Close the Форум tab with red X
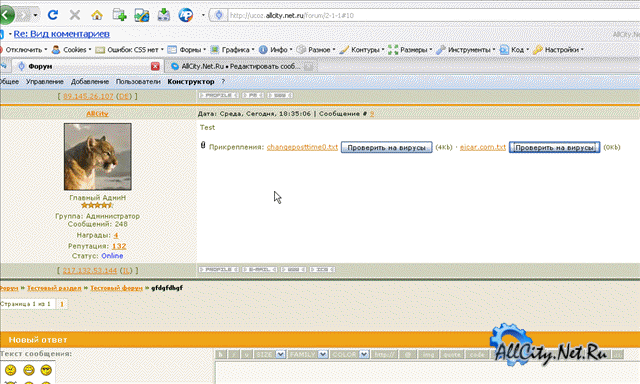The height and width of the screenshot is (384, 640). (x=155, y=66)
